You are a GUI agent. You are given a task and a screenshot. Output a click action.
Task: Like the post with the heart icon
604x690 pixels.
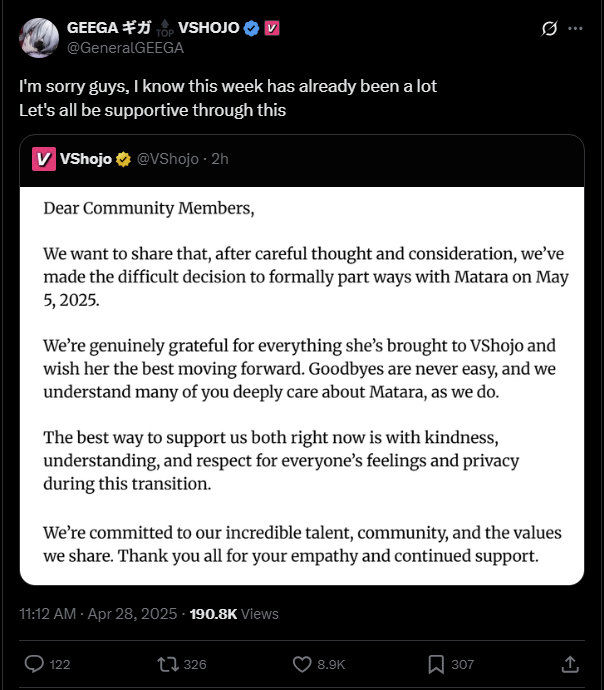304,664
